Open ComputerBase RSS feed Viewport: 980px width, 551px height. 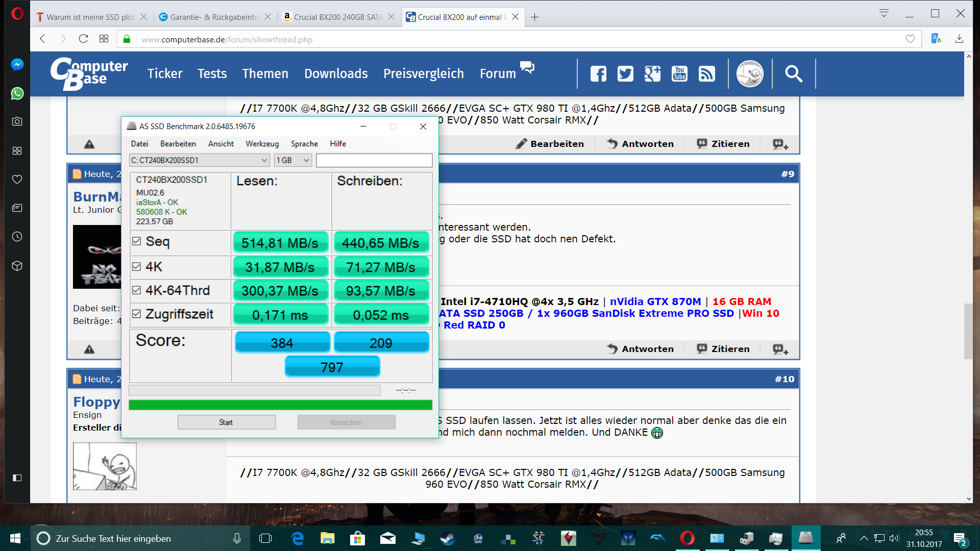[706, 74]
